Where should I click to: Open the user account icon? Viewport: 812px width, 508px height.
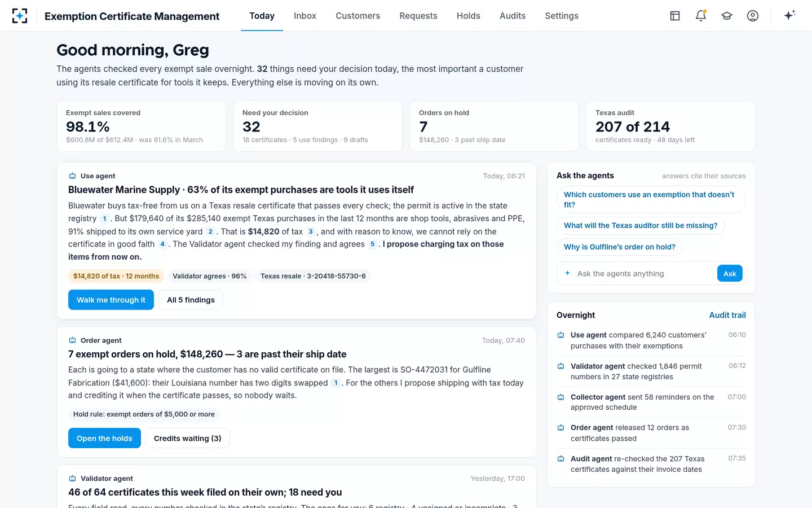(x=753, y=16)
